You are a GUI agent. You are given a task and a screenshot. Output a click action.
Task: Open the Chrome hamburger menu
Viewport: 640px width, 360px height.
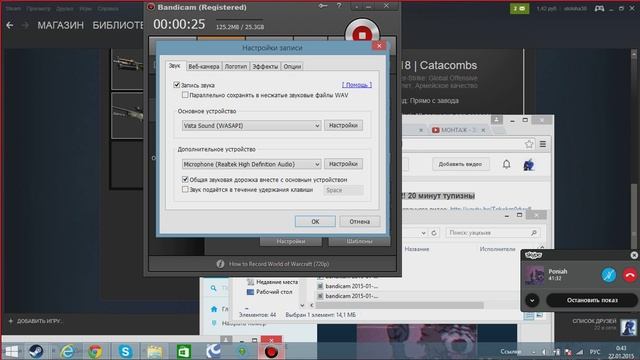pyautogui.click(x=543, y=144)
